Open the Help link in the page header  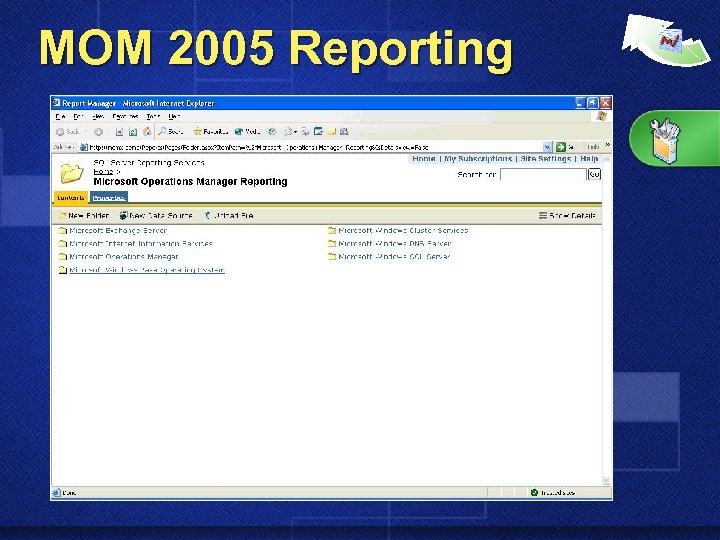pos(589,159)
